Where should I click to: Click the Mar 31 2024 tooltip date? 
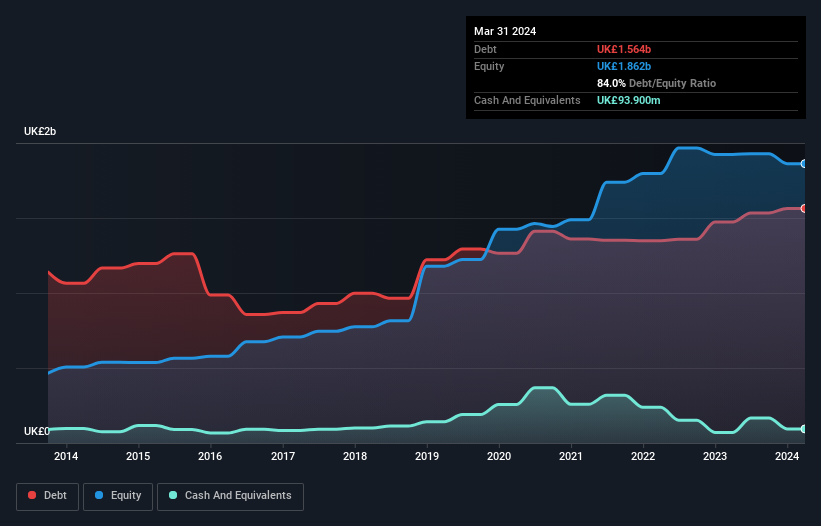(505, 31)
